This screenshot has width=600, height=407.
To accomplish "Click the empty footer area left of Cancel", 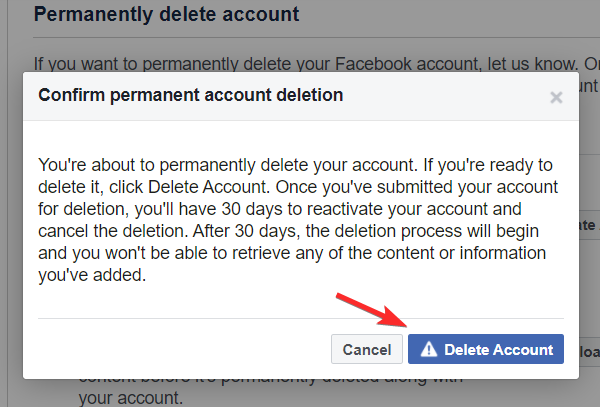I will coord(180,350).
